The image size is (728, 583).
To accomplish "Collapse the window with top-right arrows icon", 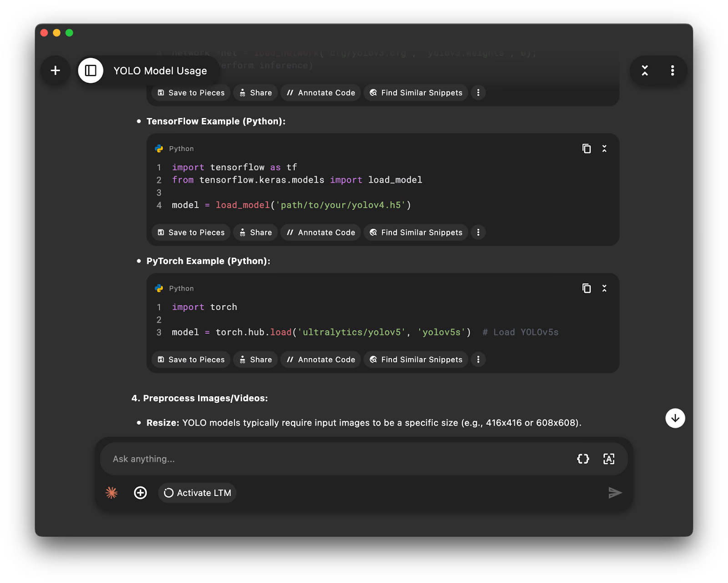I will [645, 70].
